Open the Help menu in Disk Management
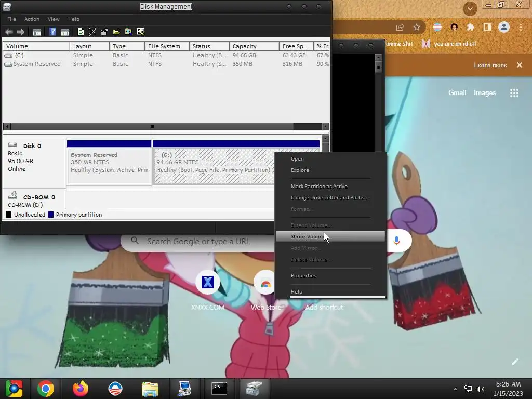The width and height of the screenshot is (532, 399). [x=74, y=19]
